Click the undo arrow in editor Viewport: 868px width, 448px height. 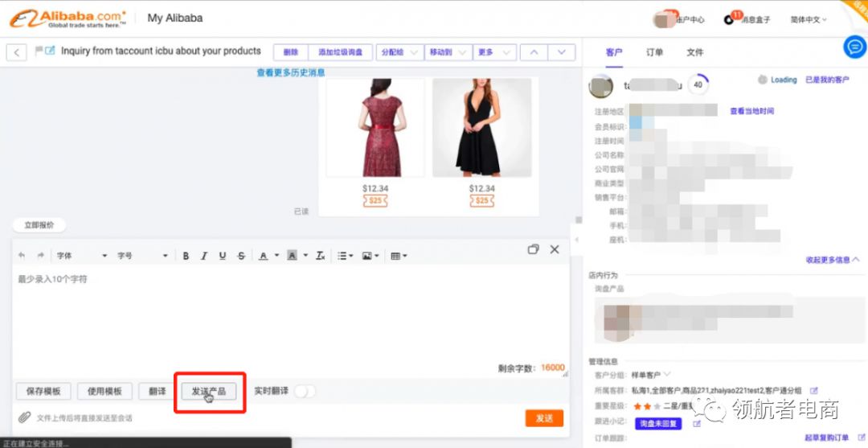click(22, 256)
